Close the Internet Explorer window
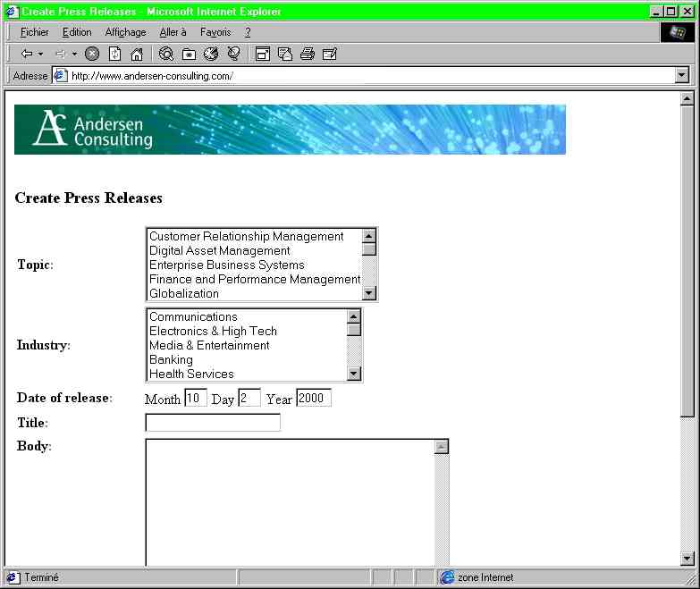This screenshot has height=589, width=700. (x=687, y=11)
